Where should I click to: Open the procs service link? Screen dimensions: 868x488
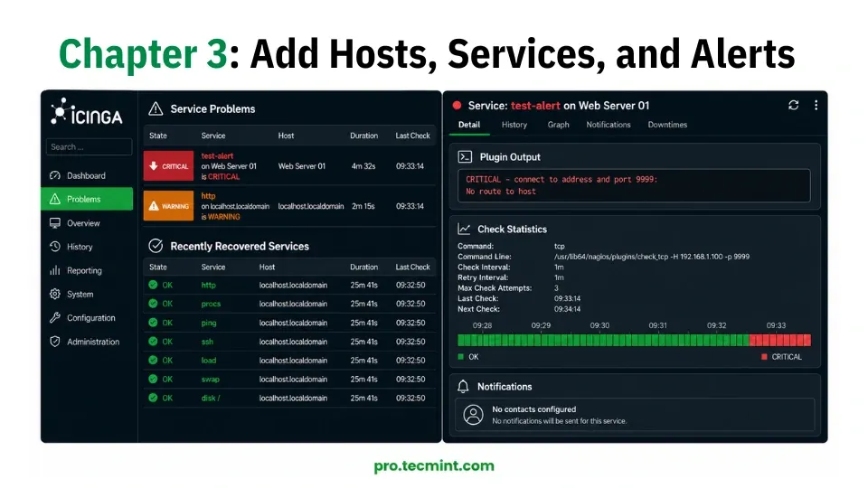(x=211, y=304)
